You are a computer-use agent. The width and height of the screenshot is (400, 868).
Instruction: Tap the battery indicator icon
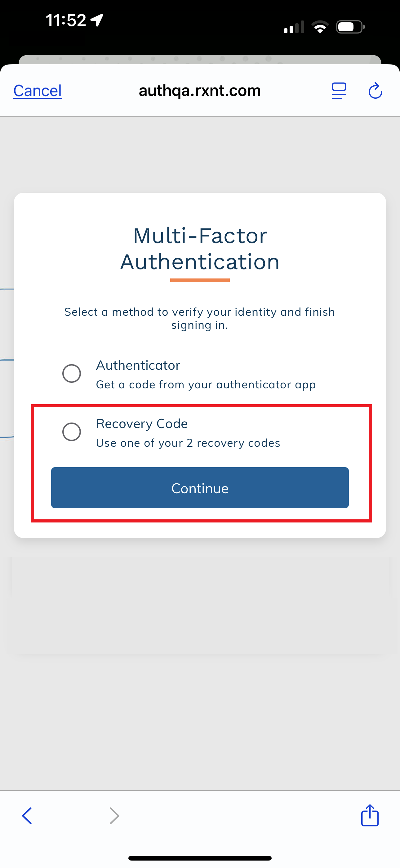pos(350,27)
